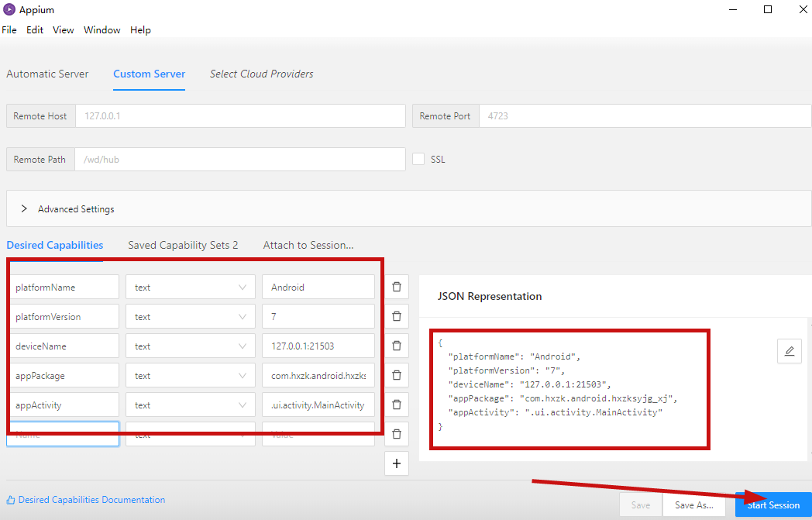Image resolution: width=812 pixels, height=520 pixels.
Task: Add a new capability with plus icon
Action: [x=397, y=463]
